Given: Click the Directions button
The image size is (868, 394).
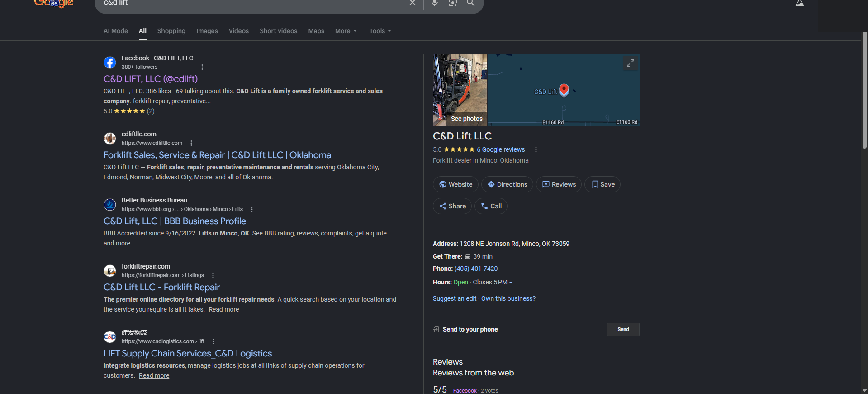Looking at the screenshot, I should coord(508,184).
